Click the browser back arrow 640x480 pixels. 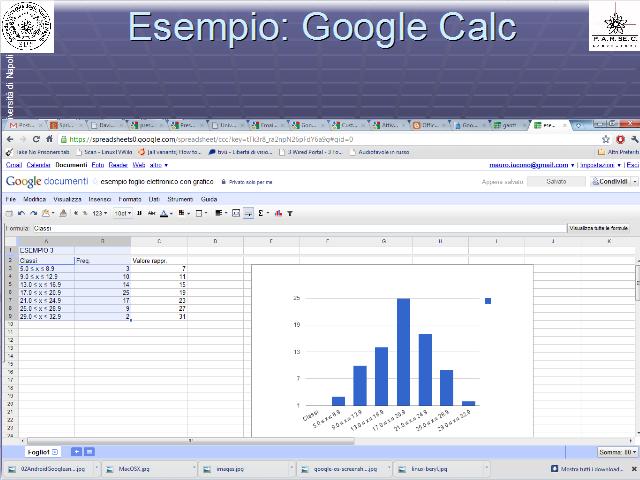coord(10,140)
